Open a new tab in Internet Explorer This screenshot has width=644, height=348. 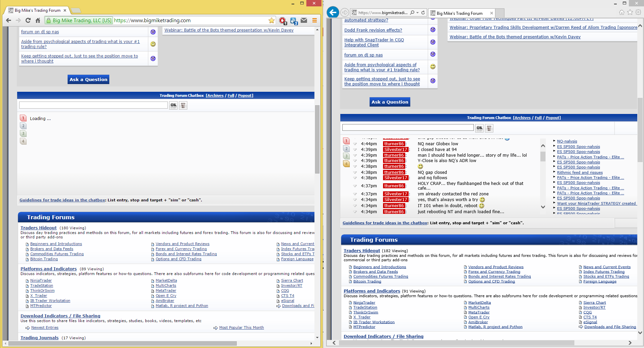(x=500, y=13)
